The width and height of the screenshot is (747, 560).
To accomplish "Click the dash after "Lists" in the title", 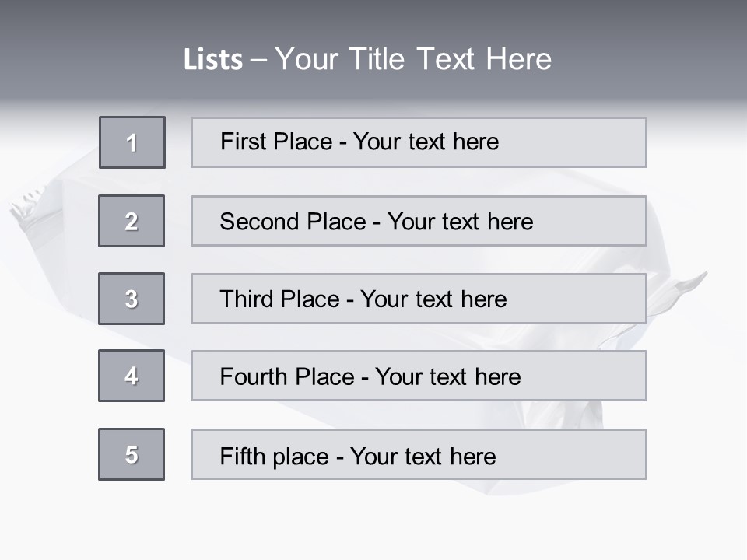I will (258, 60).
